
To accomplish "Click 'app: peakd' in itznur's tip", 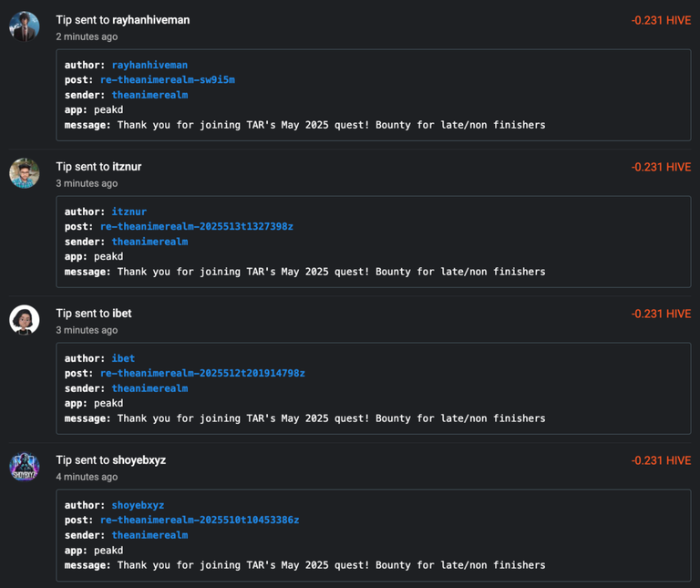I will [x=94, y=257].
